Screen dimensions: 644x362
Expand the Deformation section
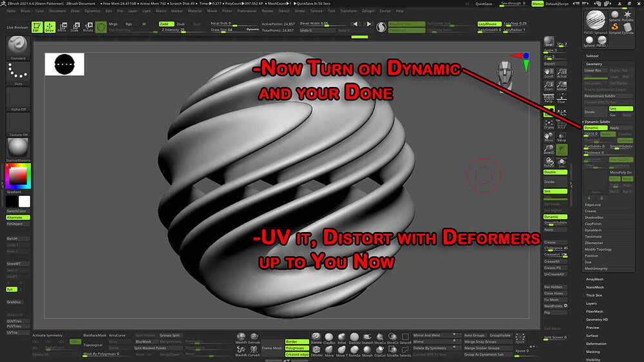(596, 343)
